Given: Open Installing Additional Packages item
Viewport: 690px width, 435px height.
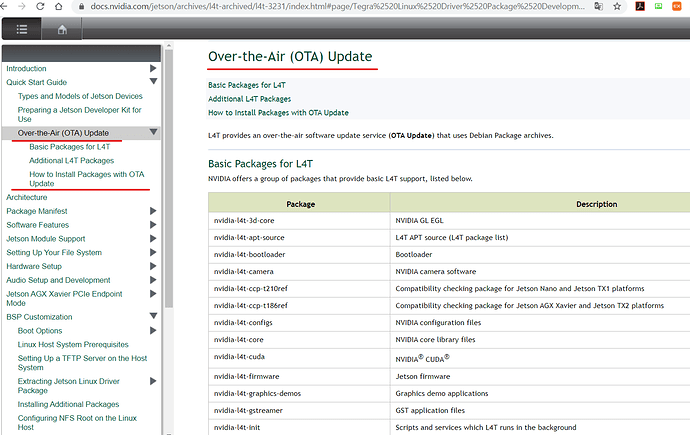Looking at the screenshot, I should (x=68, y=404).
